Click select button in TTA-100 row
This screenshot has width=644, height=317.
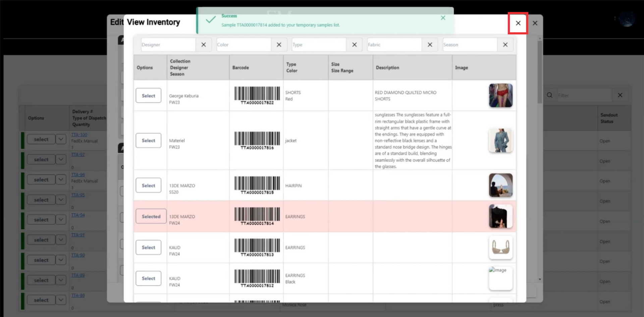tap(41, 139)
